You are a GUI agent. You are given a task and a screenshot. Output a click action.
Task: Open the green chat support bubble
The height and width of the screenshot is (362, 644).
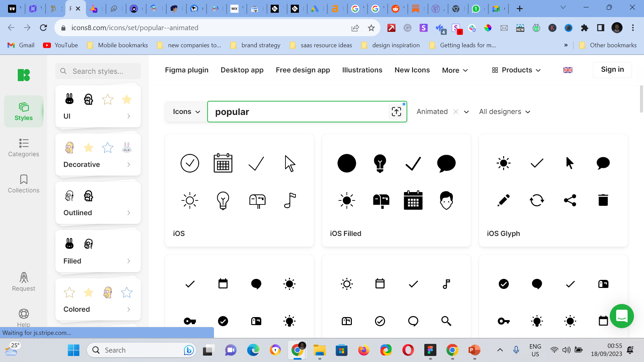tap(622, 316)
